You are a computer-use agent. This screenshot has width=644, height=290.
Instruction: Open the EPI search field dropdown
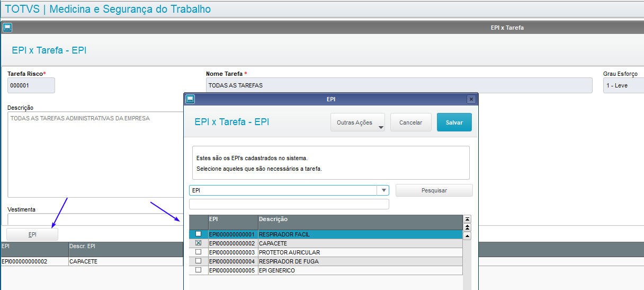(x=383, y=190)
